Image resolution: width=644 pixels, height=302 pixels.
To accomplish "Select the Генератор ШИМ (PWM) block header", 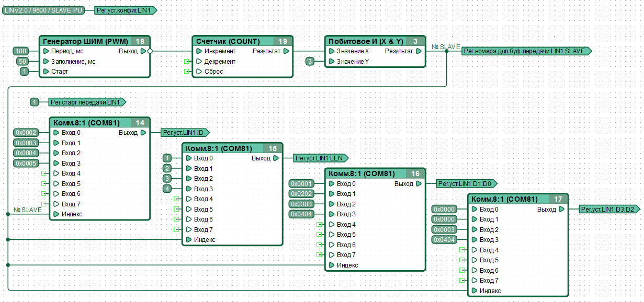I will point(95,41).
